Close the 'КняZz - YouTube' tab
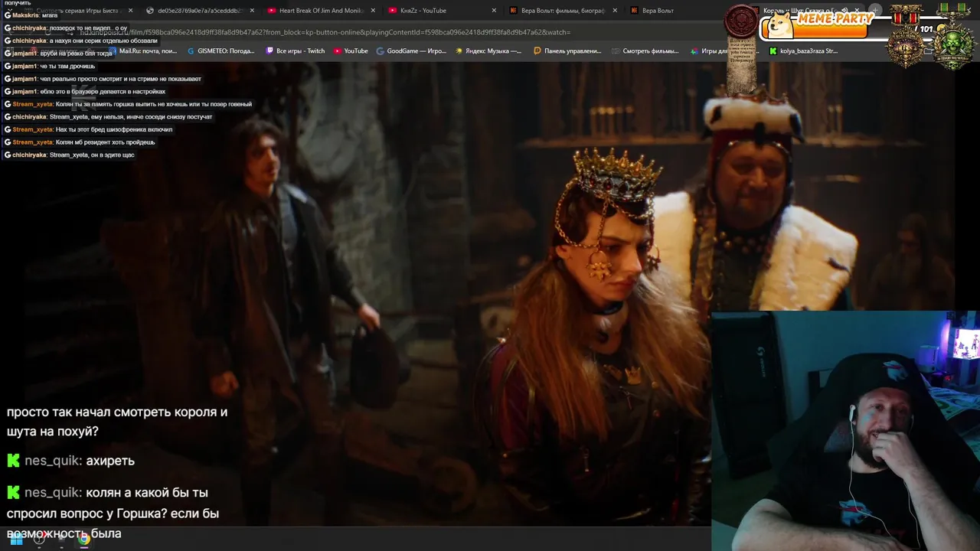 point(494,11)
